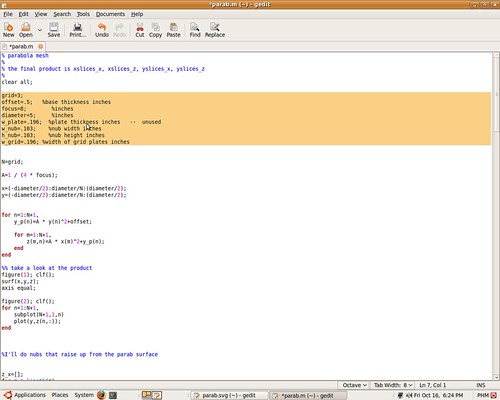
Task: Open the terminal launcher in the panel
Action: click(x=113, y=395)
